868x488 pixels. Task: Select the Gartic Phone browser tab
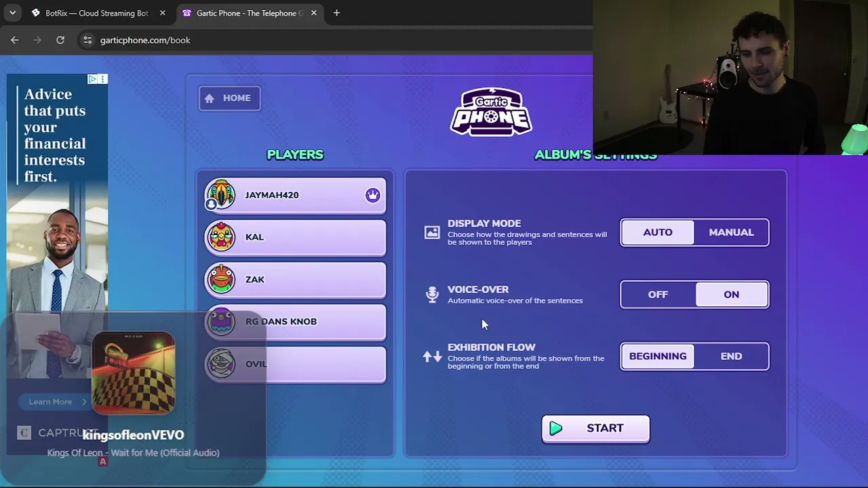[x=250, y=13]
